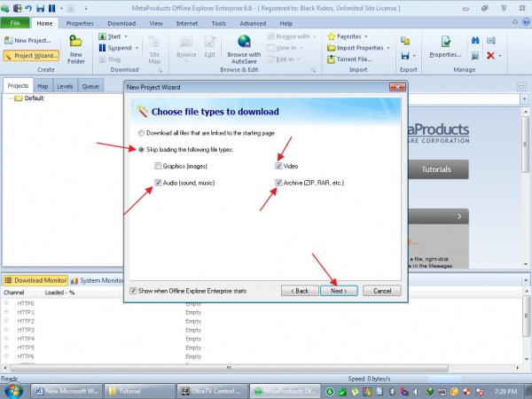The image size is (532, 399).
Task: Click the Export save disk icon
Action: (405, 56)
